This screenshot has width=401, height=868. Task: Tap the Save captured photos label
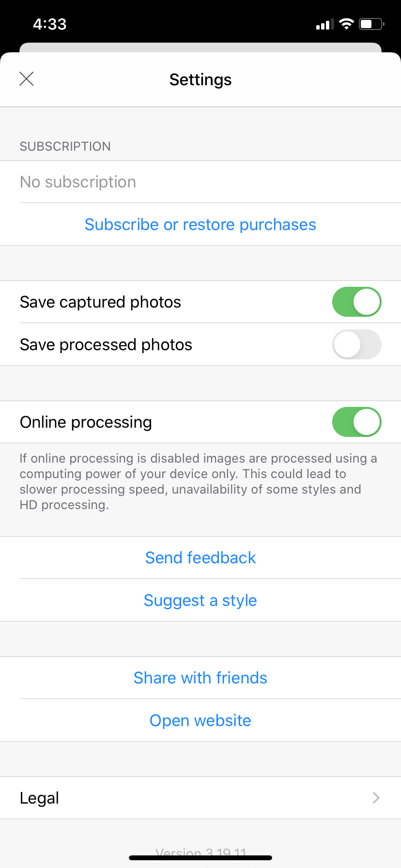[x=101, y=302]
